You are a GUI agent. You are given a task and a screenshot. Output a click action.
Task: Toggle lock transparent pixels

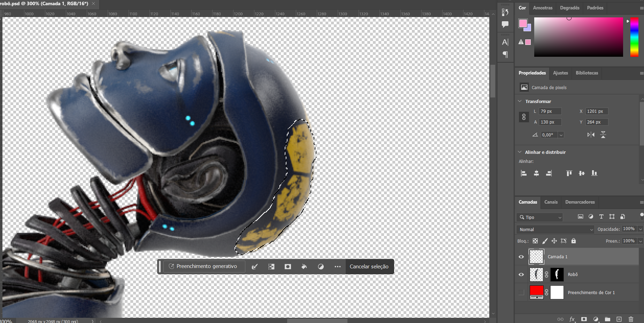click(x=535, y=241)
